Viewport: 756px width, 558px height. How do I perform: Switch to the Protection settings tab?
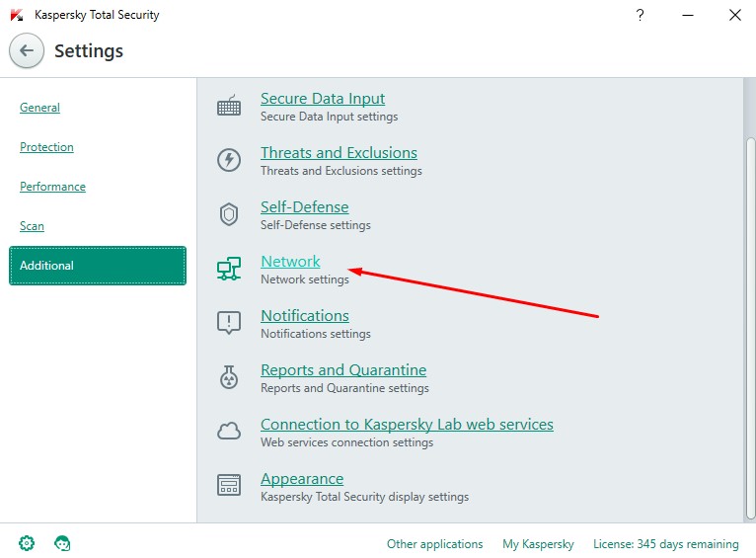point(46,147)
